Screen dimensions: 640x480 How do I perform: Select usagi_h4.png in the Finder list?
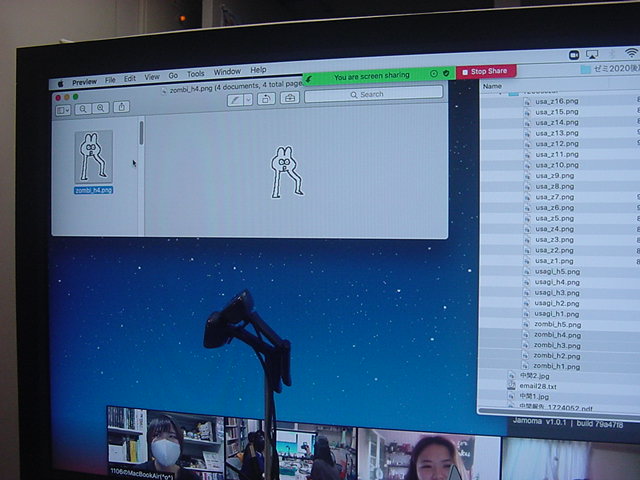pyautogui.click(x=558, y=282)
